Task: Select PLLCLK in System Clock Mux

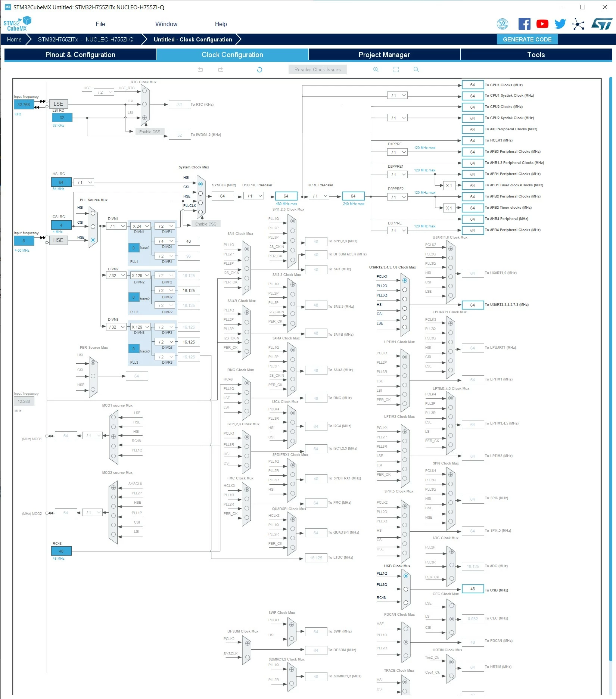Action: 200,212
